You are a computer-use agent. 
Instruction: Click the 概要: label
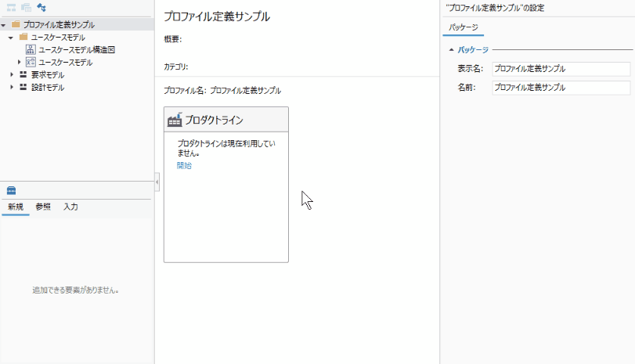click(172, 39)
